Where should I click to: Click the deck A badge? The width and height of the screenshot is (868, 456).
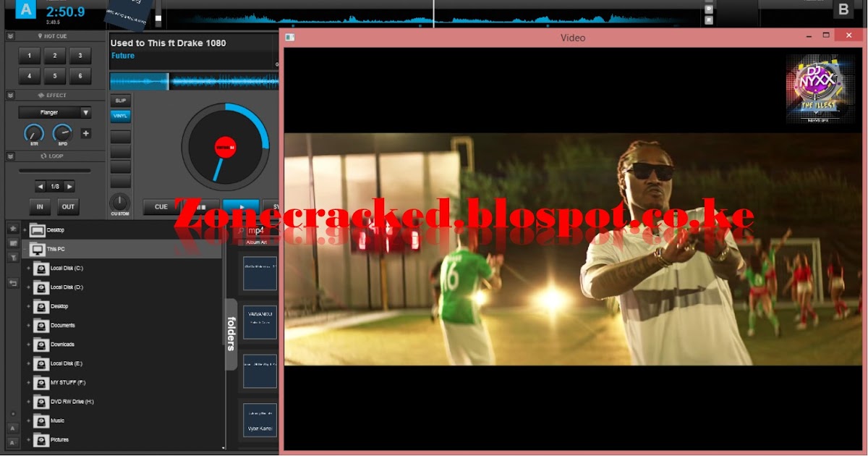(x=26, y=9)
